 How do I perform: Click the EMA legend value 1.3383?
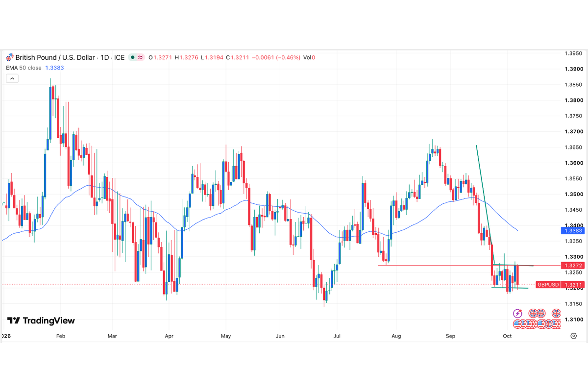coord(54,68)
